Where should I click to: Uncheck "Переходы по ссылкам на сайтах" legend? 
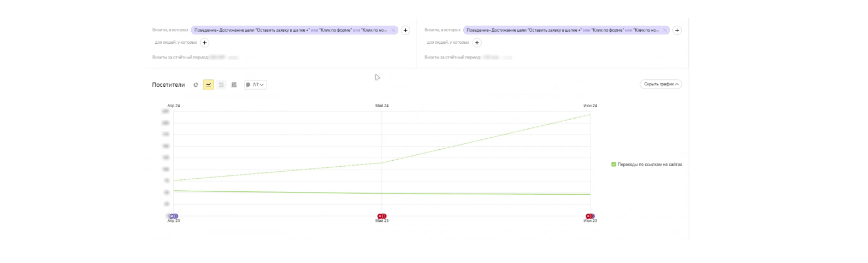[614, 165]
